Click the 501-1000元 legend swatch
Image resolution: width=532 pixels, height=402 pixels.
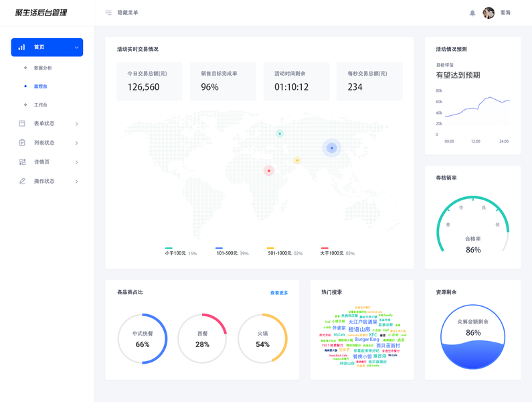[x=270, y=248]
